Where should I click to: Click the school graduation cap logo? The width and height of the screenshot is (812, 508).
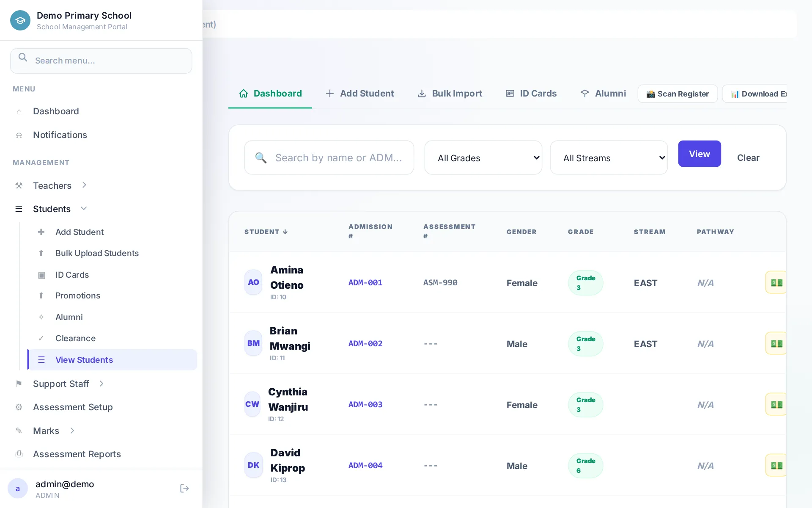coord(20,20)
